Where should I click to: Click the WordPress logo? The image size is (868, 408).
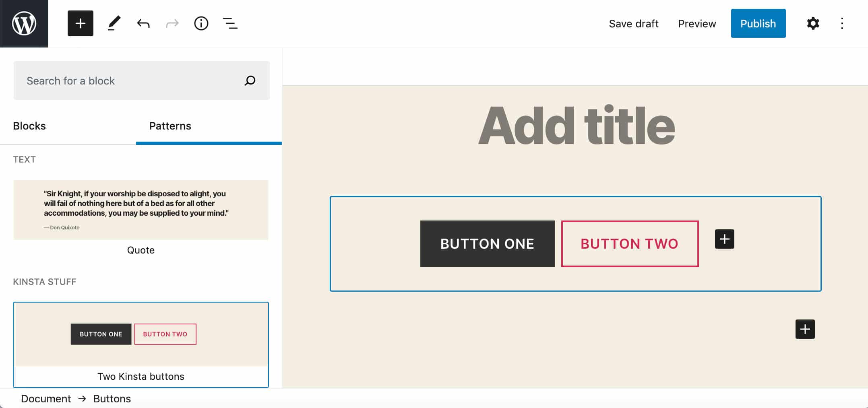click(24, 23)
